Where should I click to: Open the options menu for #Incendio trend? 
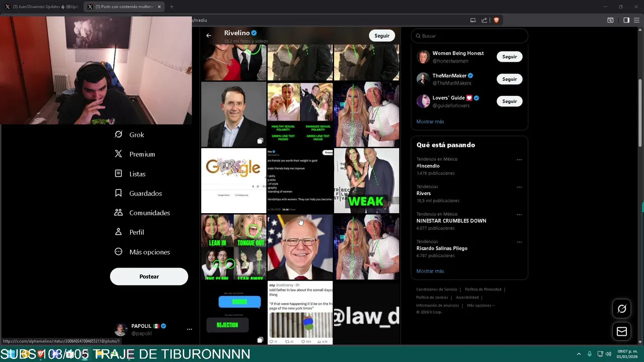point(519,160)
